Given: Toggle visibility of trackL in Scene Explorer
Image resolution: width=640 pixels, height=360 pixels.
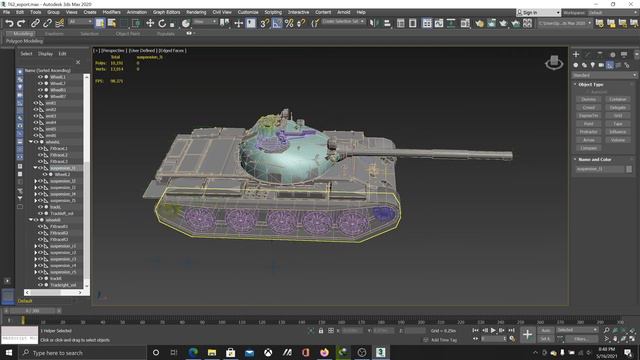Looking at the screenshot, I should tap(40, 207).
